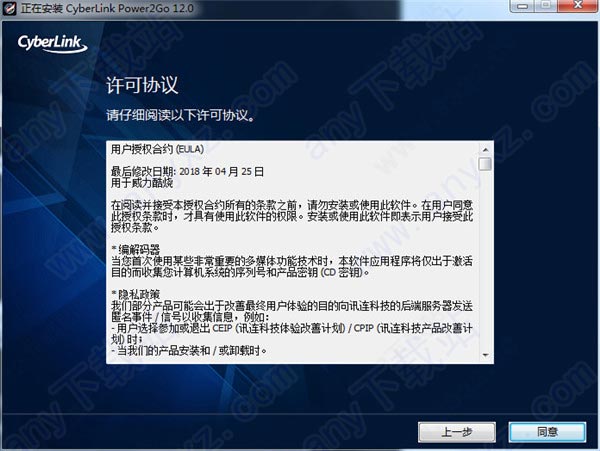
Task: Click the 许可协议 heading
Action: (x=142, y=85)
